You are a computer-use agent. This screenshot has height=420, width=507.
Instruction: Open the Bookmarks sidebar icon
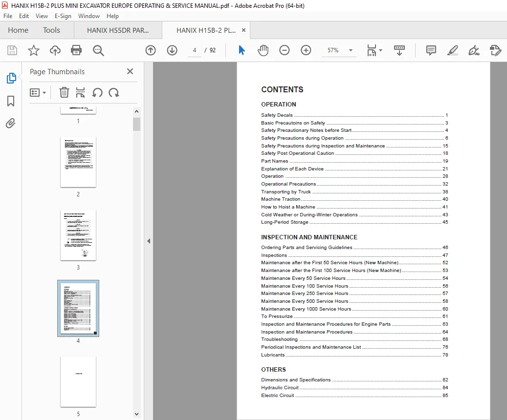pyautogui.click(x=11, y=101)
